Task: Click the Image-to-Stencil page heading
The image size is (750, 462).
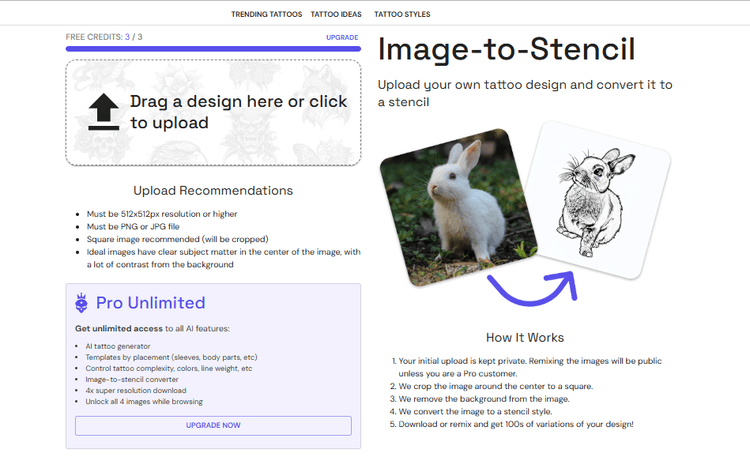Action: pyautogui.click(x=506, y=49)
